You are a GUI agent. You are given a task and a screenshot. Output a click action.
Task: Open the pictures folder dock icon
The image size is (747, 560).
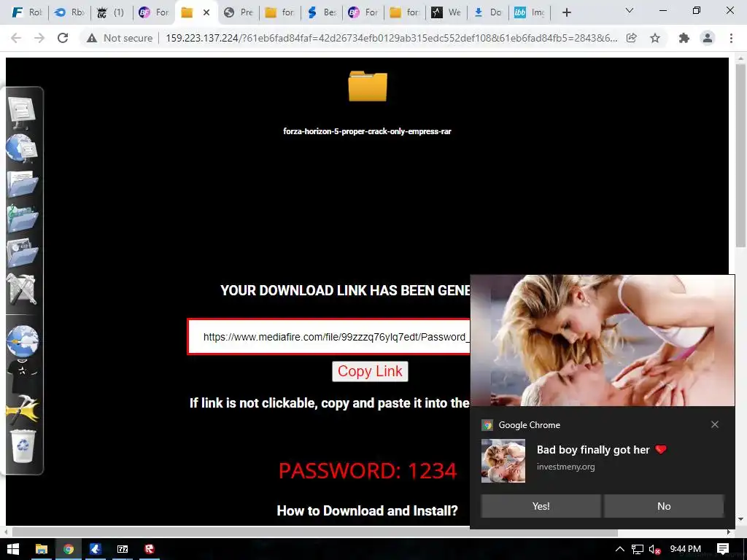[x=22, y=253]
